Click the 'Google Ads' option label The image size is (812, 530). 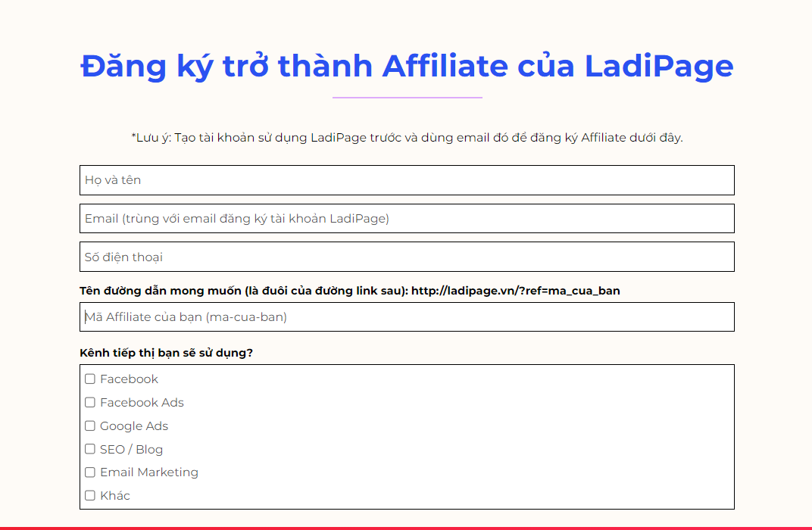[134, 426]
